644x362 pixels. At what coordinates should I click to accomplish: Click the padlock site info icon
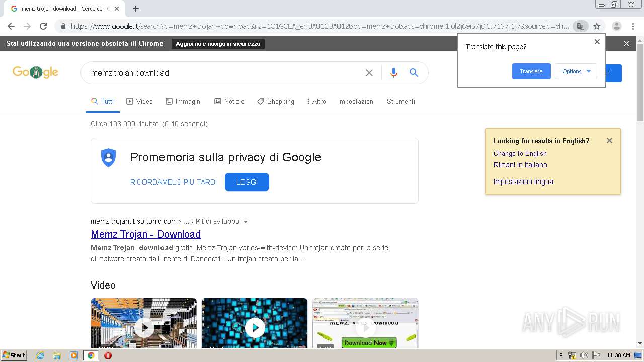(63, 26)
